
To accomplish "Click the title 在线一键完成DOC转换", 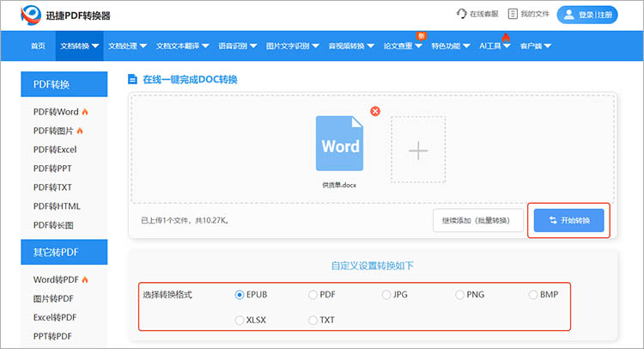I will (190, 79).
